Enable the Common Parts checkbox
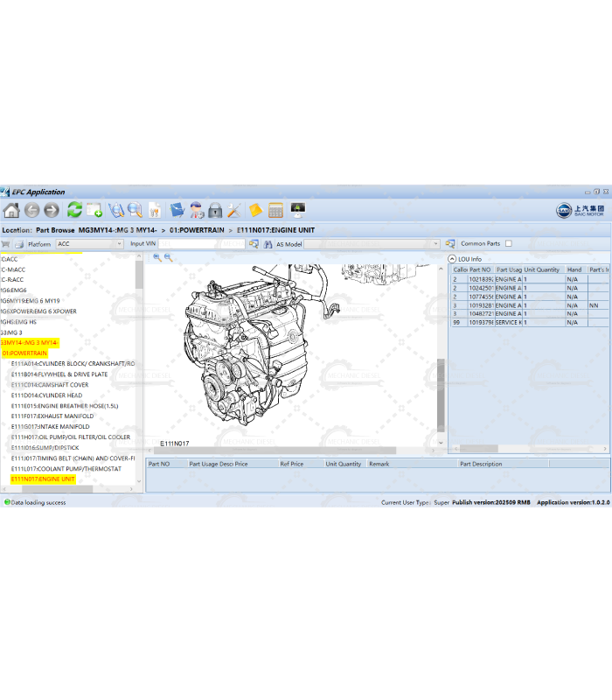Image resolution: width=612 pixels, height=700 pixels. 509,244
